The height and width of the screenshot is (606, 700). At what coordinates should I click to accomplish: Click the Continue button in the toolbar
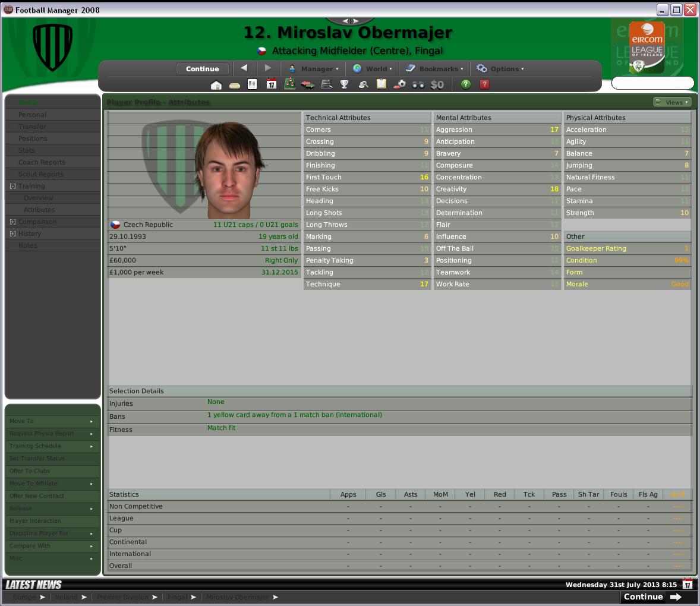click(202, 69)
